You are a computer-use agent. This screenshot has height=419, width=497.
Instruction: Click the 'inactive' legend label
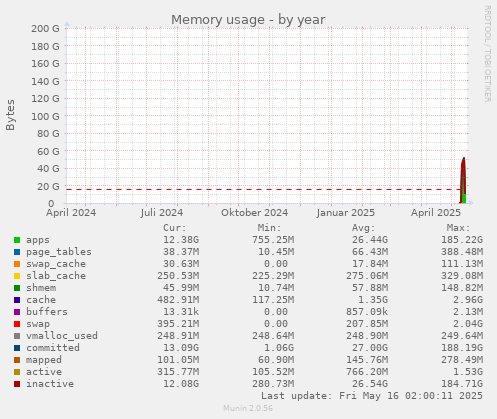(50, 384)
